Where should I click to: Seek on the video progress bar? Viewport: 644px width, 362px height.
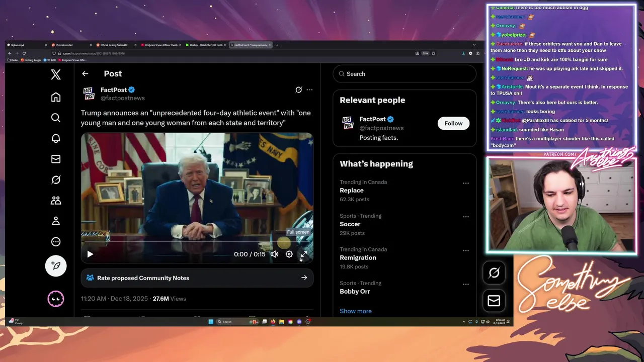pyautogui.click(x=197, y=242)
